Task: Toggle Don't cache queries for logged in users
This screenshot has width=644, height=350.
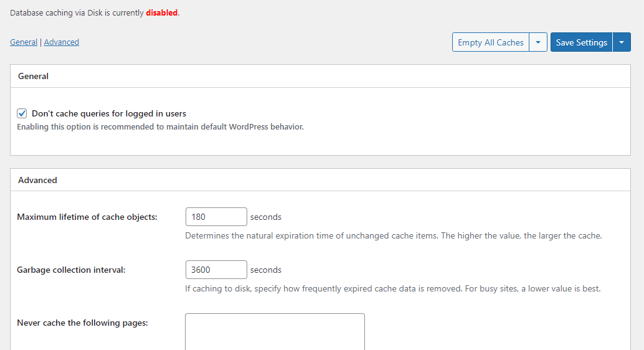Action: click(22, 113)
